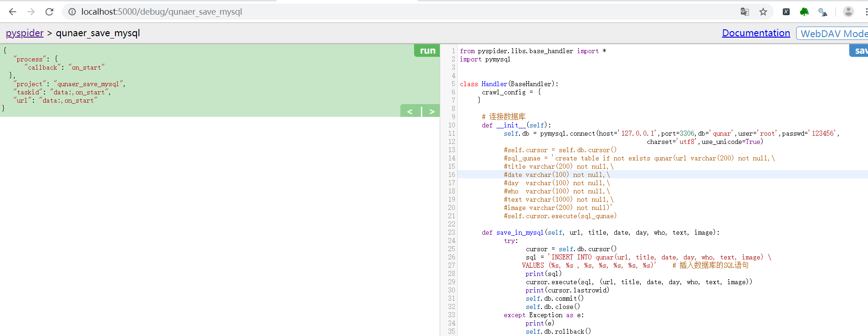Viewport: 868px width, 336px height.
Task: Select line number 1 in the gutter
Action: [x=453, y=51]
